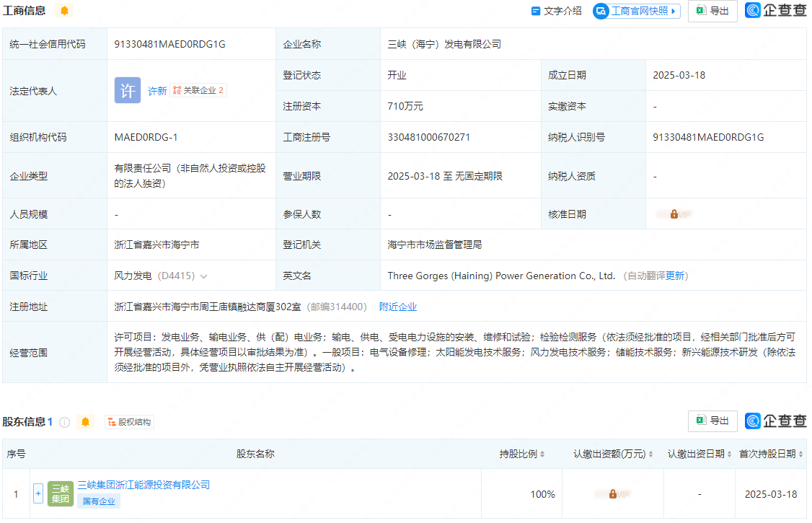The width and height of the screenshot is (812, 523).
Task: Sort by 首次持股日期 column header
Action: click(x=771, y=454)
